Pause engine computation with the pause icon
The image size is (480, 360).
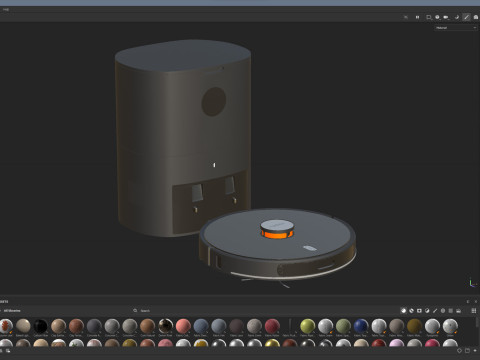click(x=417, y=17)
